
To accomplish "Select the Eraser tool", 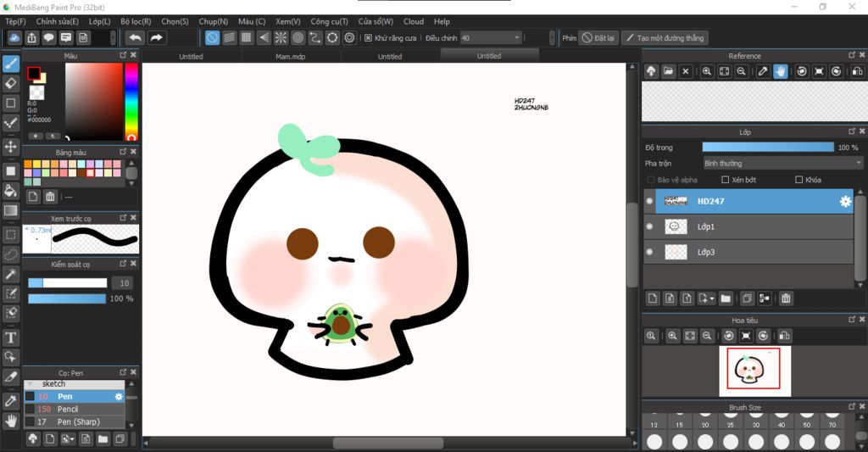I will (x=10, y=83).
